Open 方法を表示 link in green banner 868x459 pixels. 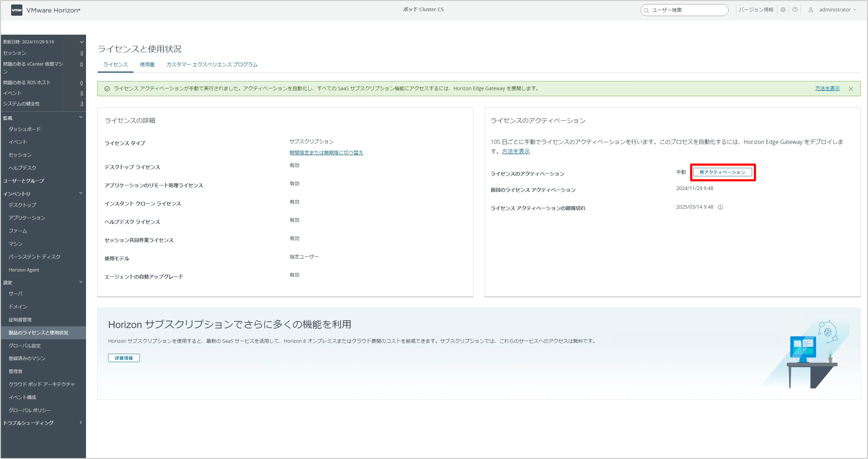(828, 89)
